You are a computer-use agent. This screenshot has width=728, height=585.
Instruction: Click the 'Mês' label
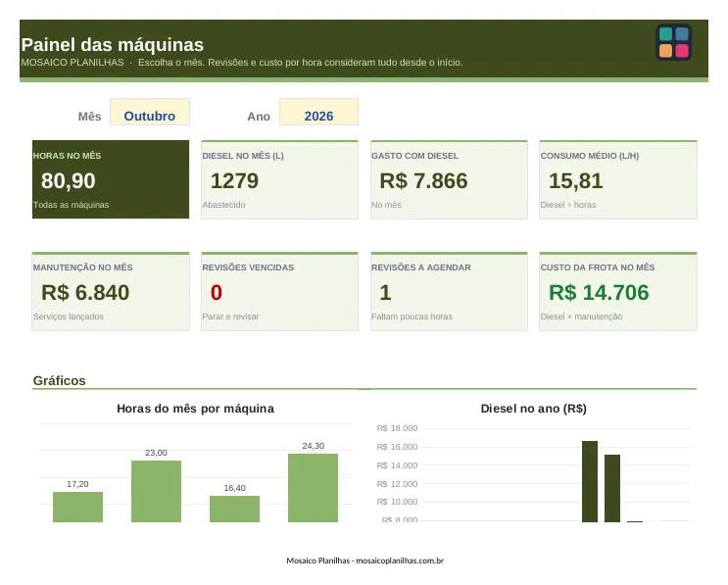click(89, 116)
